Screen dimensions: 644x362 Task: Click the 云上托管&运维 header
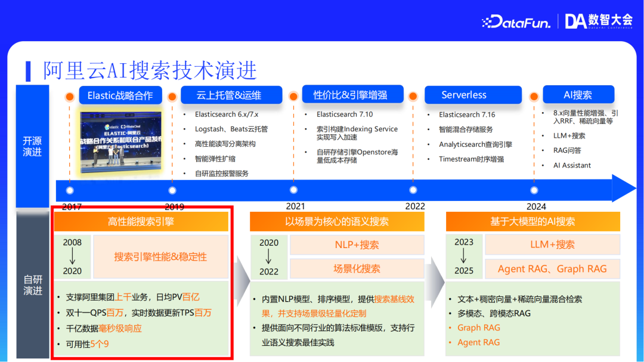[231, 94]
